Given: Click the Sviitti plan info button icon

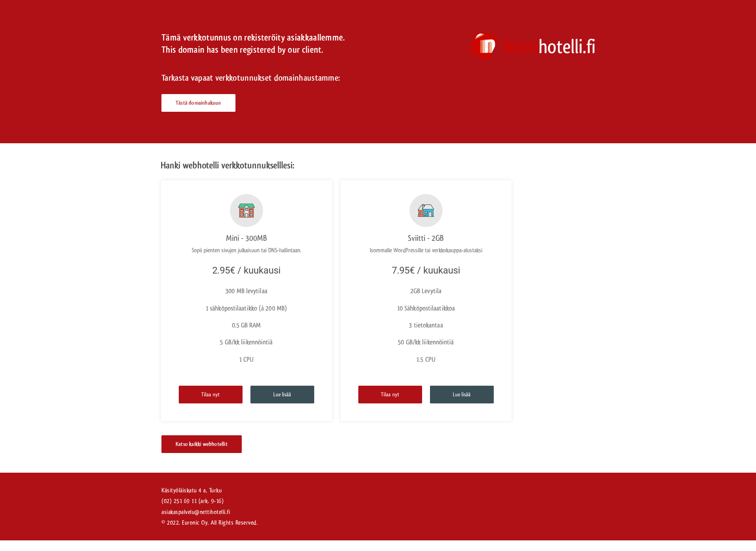Looking at the screenshot, I should [462, 394].
